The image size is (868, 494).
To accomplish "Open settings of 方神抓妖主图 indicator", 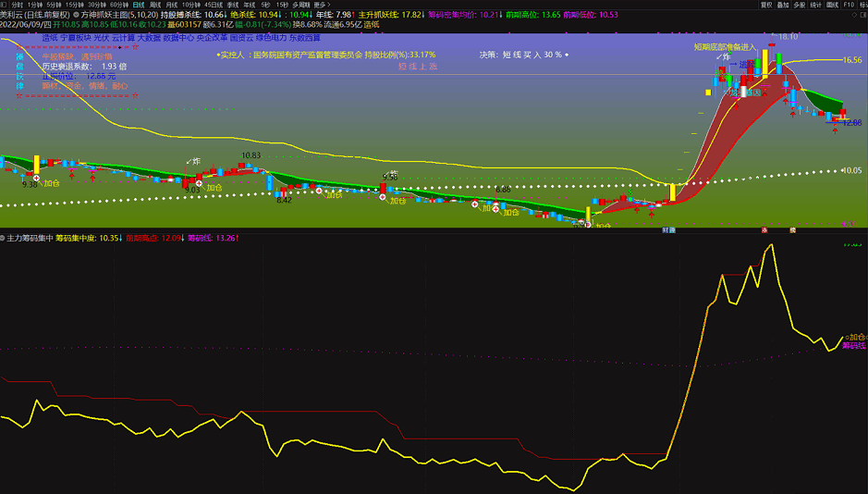I will (77, 15).
